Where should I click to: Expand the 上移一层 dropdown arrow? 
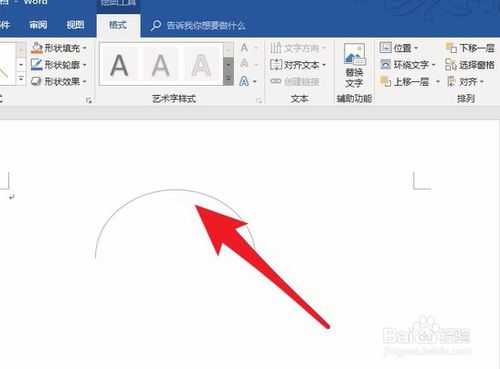[438, 81]
